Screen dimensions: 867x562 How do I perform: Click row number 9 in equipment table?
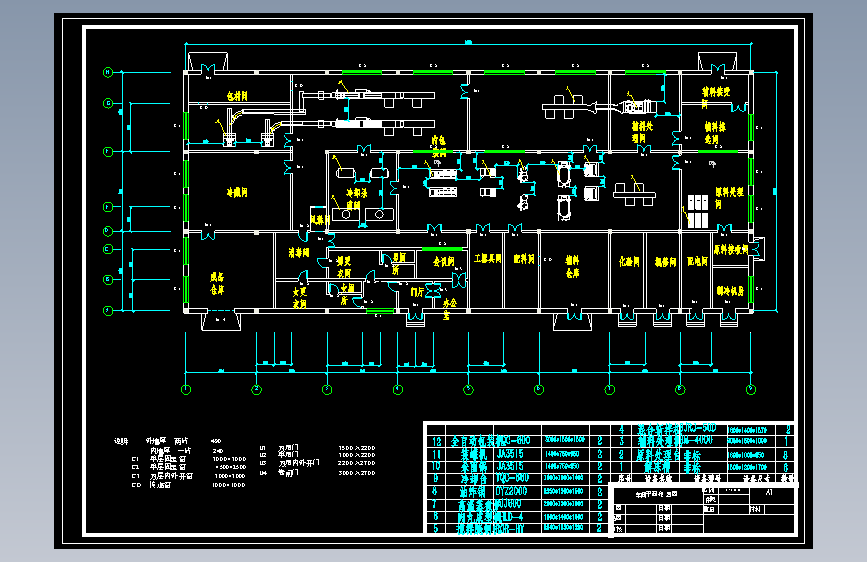[x=436, y=479]
